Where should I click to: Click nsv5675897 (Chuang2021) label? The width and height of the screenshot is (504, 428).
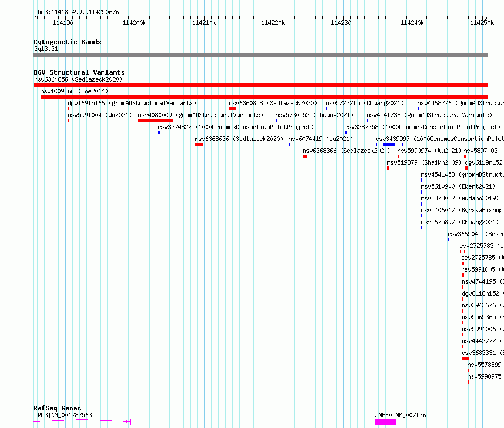point(460,222)
